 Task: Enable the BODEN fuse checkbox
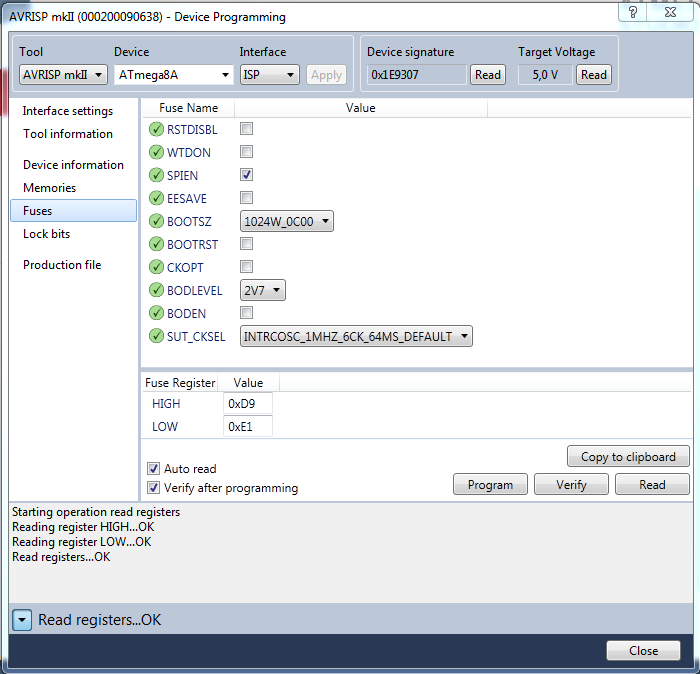pyautogui.click(x=246, y=312)
